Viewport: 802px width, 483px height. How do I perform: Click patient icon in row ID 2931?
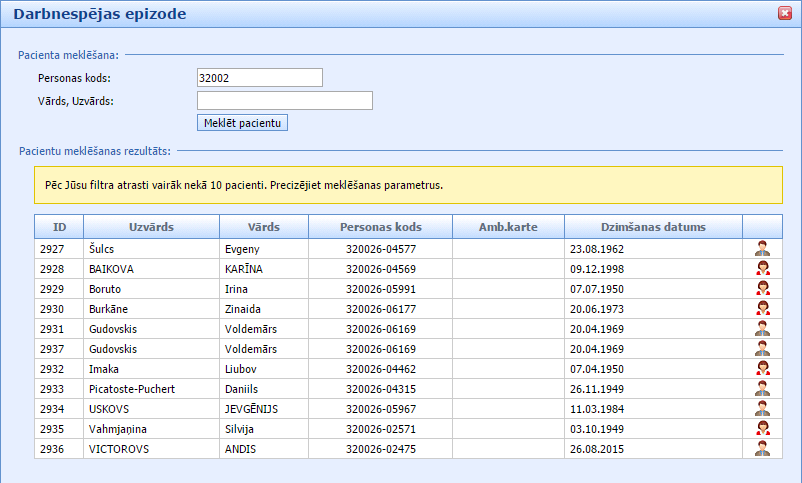(x=763, y=329)
